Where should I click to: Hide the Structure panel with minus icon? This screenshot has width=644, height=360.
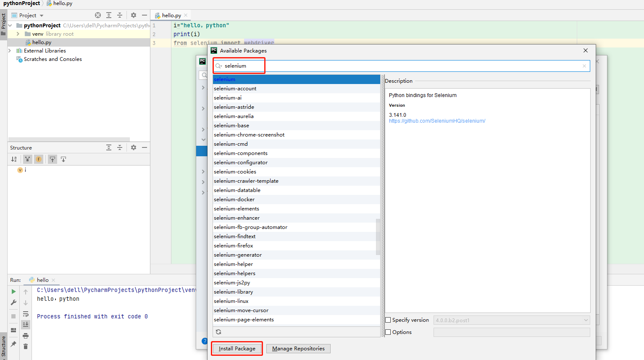click(x=145, y=147)
